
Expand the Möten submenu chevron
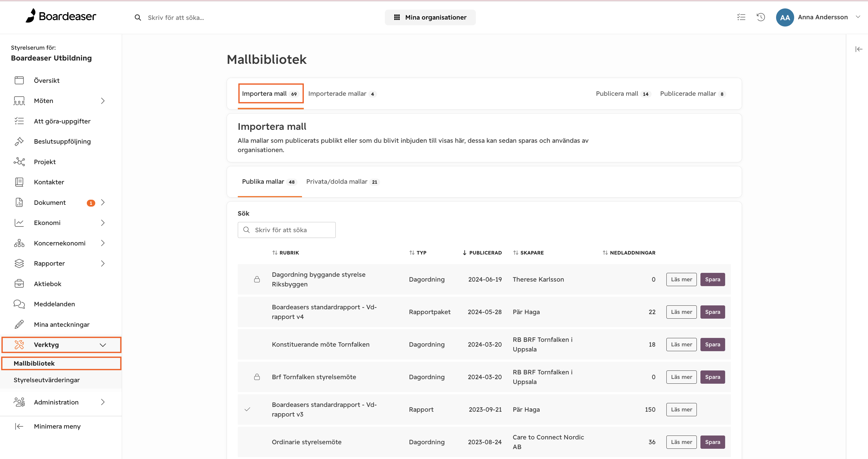tap(103, 101)
